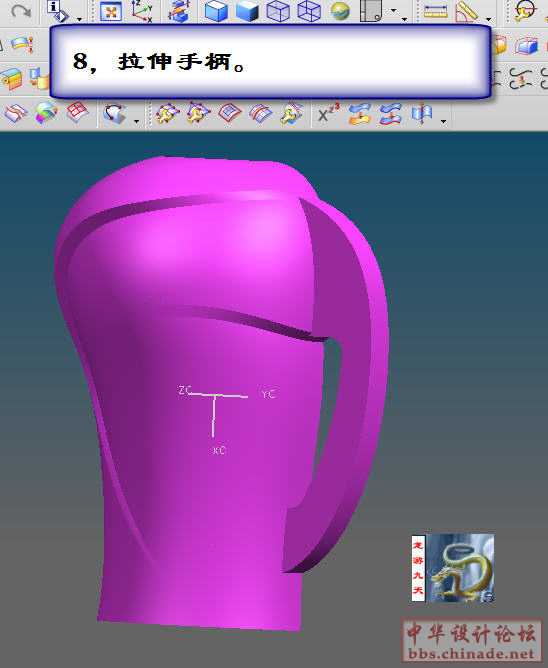
Task: Select the red mesh surface grid icon
Action: [x=77, y=112]
